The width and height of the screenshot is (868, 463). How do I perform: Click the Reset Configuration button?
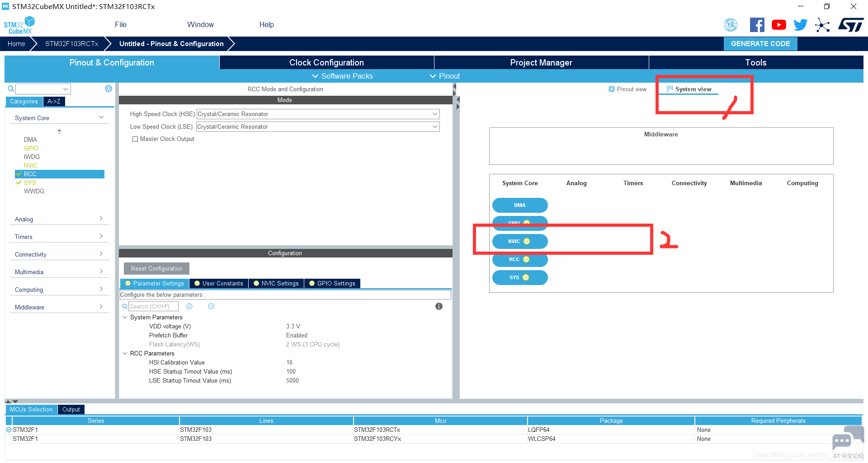coord(156,268)
